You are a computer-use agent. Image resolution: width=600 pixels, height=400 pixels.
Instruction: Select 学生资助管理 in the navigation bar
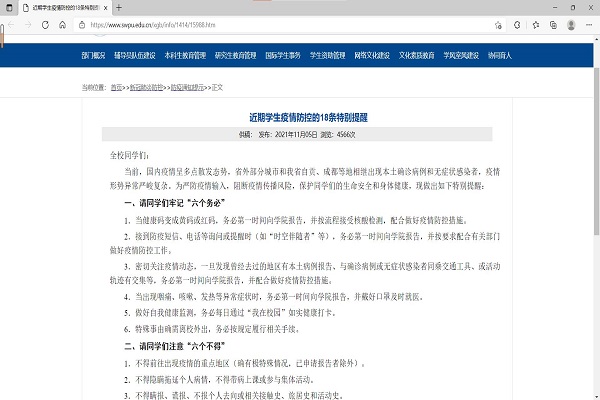326,54
